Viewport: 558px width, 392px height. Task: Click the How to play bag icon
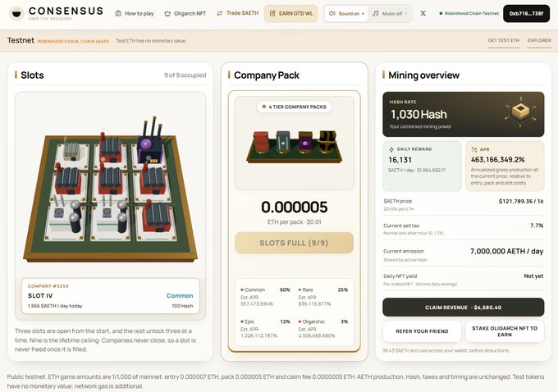point(118,13)
